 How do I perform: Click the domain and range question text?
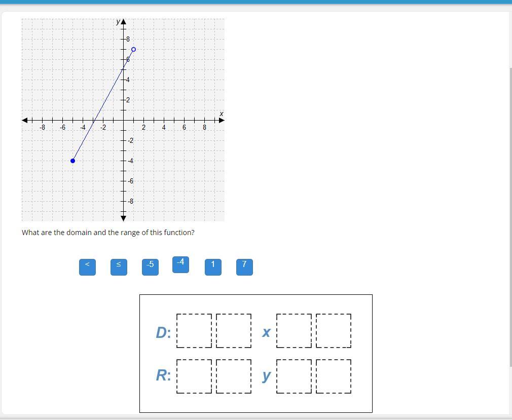pos(108,233)
